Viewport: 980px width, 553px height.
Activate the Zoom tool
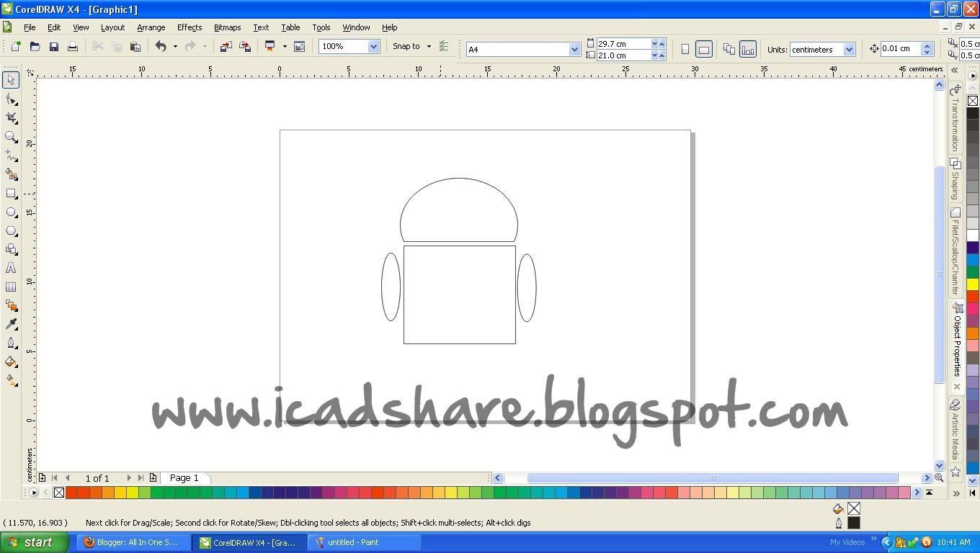click(10, 137)
